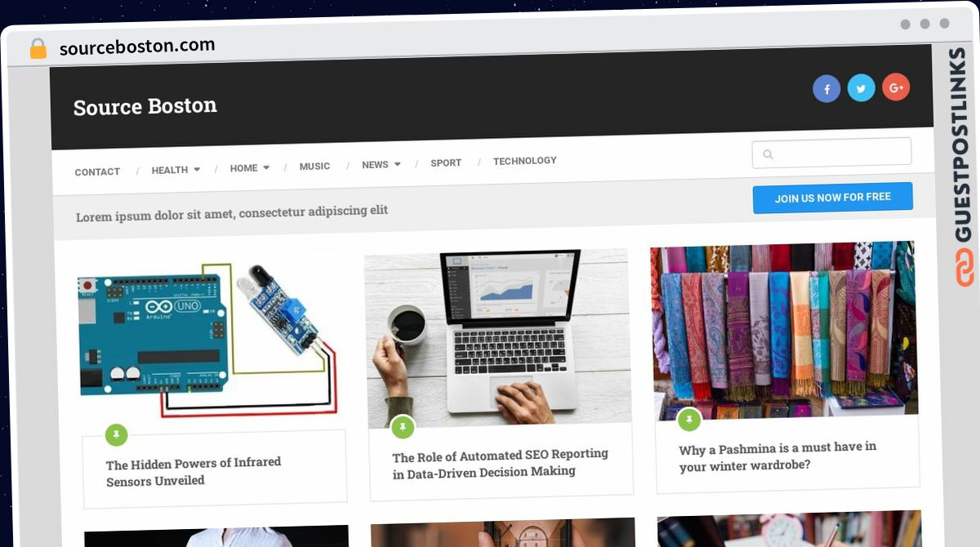980x547 pixels.
Task: Open the Facebook social icon
Action: point(826,89)
